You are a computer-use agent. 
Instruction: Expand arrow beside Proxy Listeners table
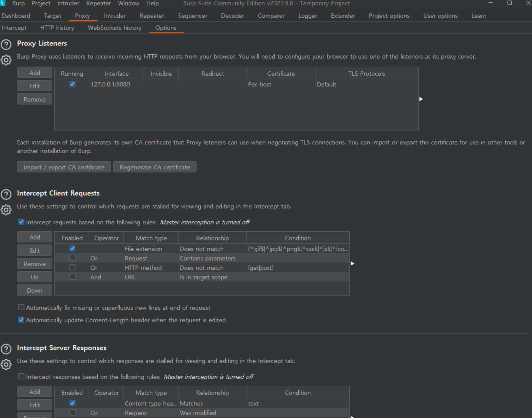click(421, 99)
